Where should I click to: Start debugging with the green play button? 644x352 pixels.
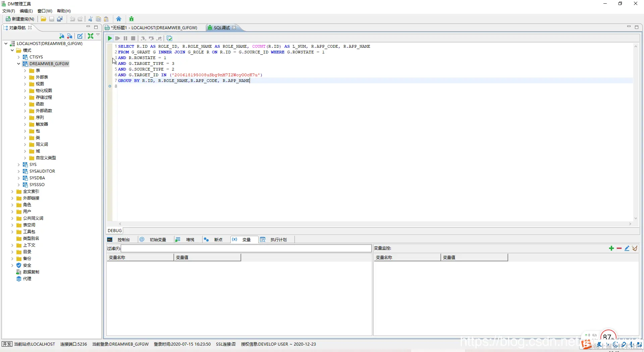point(110,38)
